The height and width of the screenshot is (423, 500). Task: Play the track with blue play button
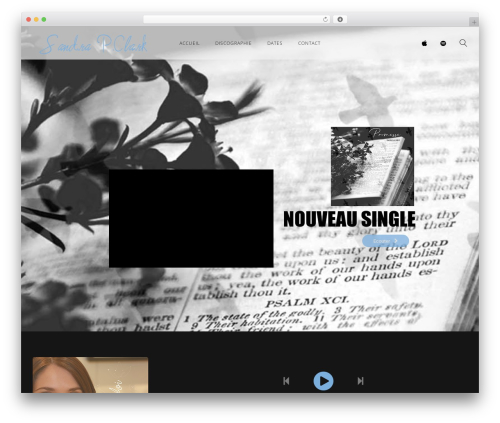click(x=323, y=381)
